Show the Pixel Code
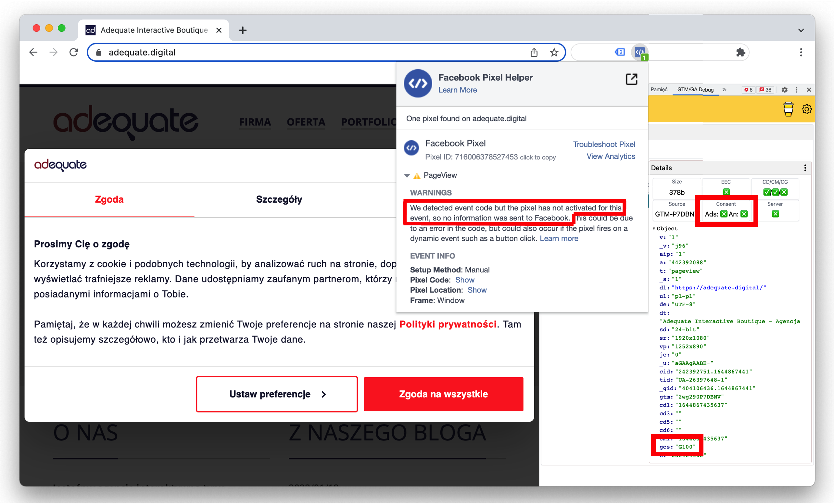 coord(465,280)
